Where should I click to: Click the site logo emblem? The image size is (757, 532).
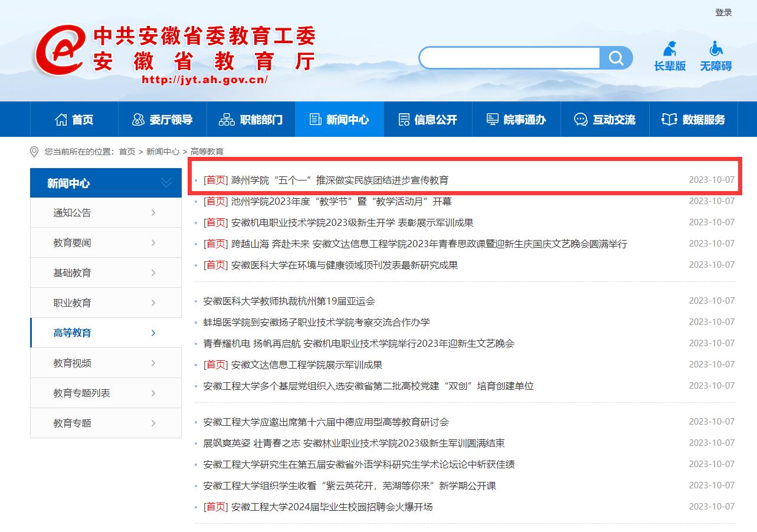click(59, 50)
